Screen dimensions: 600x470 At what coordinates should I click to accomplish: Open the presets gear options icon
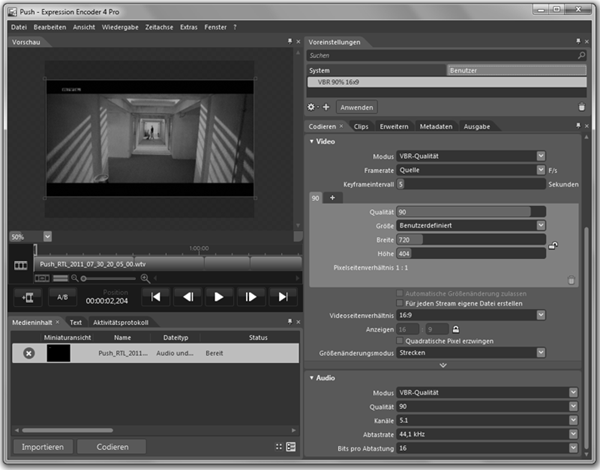311,107
